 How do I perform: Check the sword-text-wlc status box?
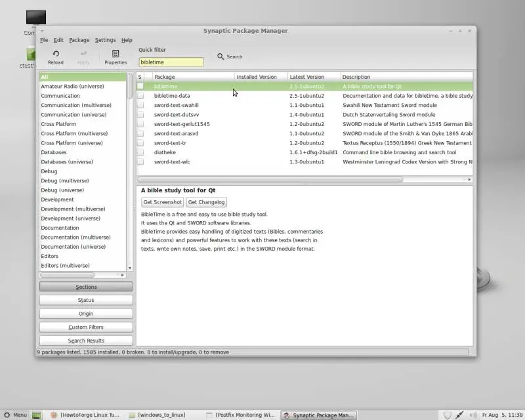[x=140, y=162]
